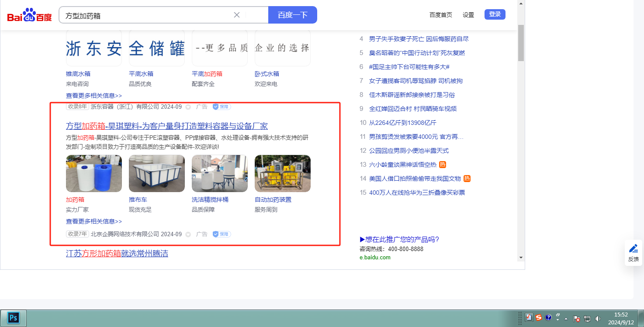Expand the round arrow next to 北京企腾 2024-09
The image size is (644, 327).
coord(188,234)
